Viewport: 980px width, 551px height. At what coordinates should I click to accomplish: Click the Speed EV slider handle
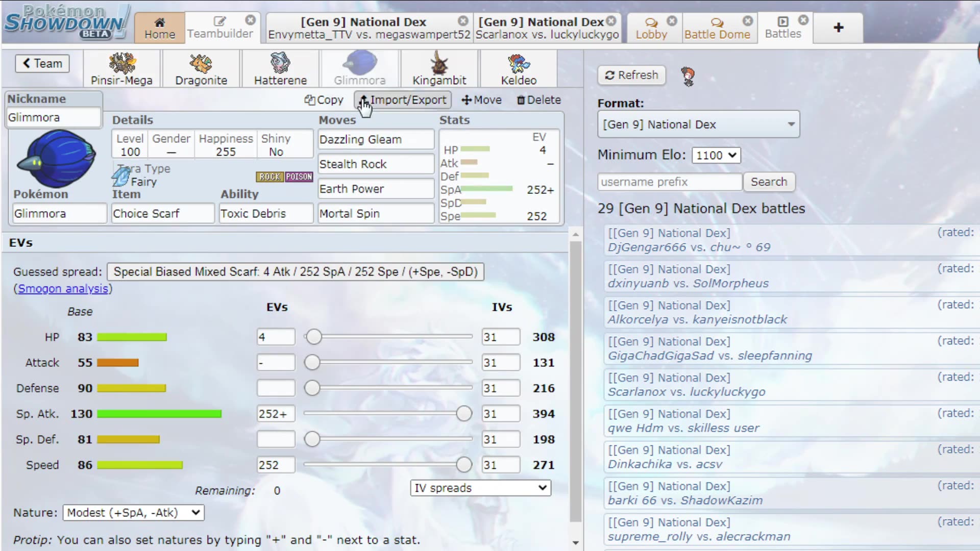click(x=464, y=464)
